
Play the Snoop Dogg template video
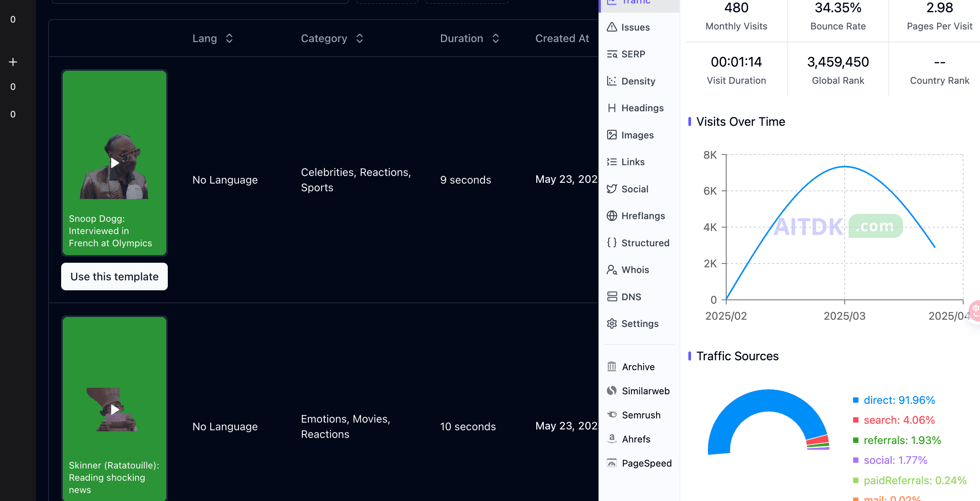pyautogui.click(x=115, y=163)
